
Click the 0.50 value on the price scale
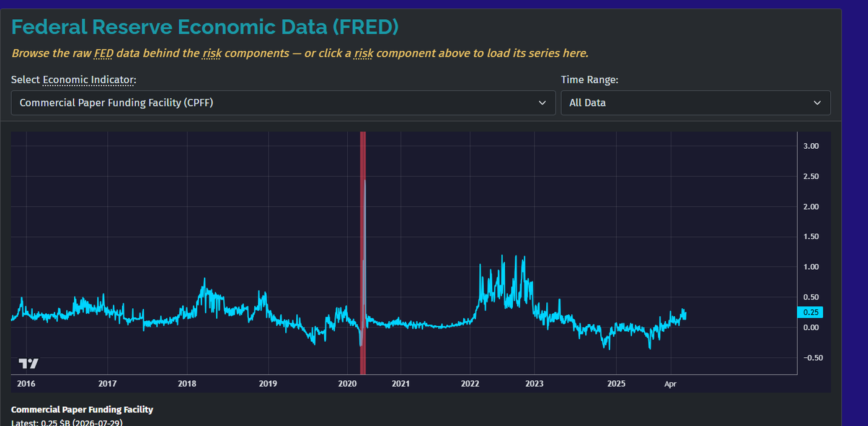click(811, 298)
